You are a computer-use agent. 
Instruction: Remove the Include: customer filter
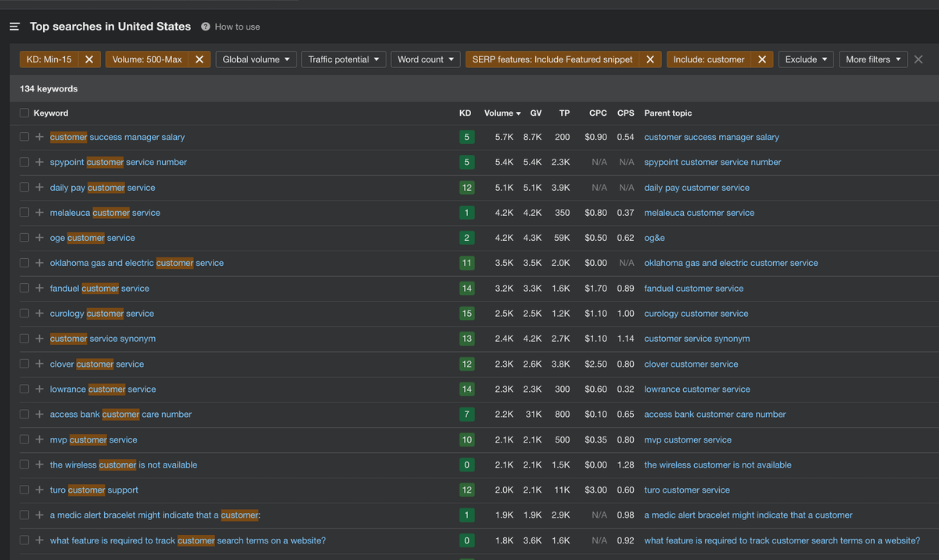pos(762,59)
